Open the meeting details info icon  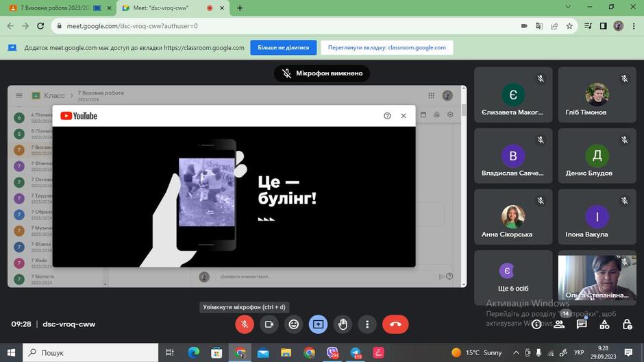536,324
